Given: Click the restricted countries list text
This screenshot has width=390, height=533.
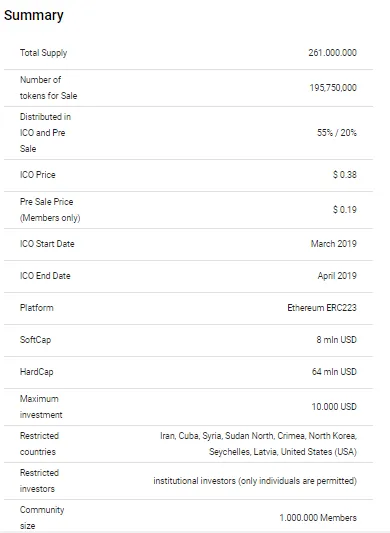Looking at the screenshot, I should (x=258, y=444).
